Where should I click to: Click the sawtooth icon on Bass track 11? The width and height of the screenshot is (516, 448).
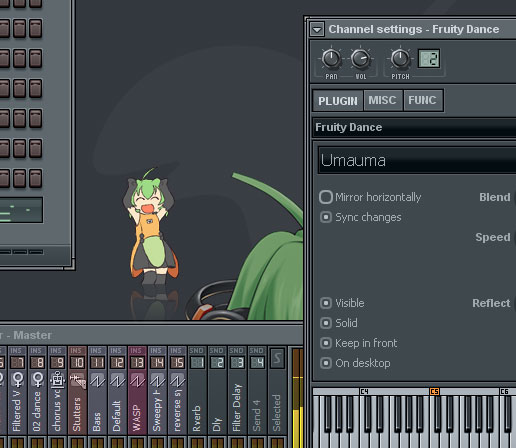97,380
